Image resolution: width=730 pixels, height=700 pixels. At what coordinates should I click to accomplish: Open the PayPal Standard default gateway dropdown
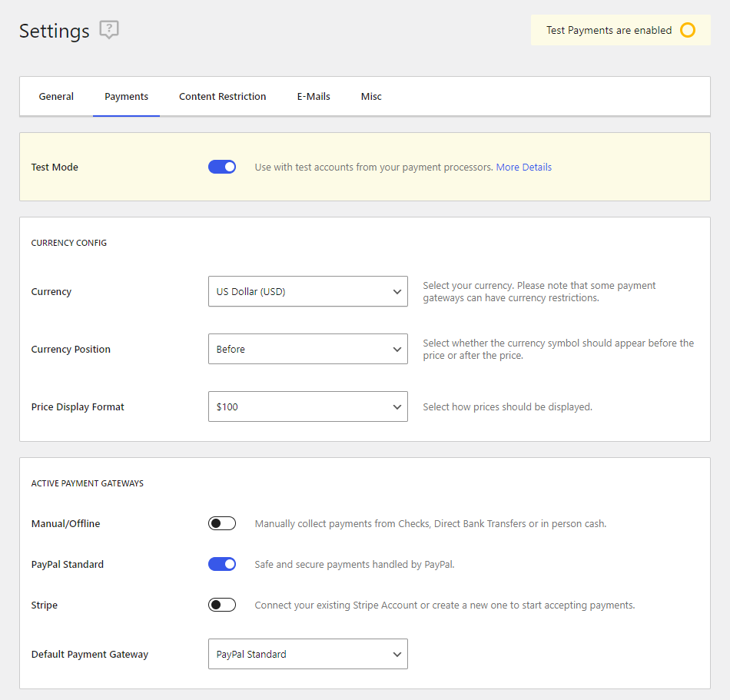click(x=307, y=654)
